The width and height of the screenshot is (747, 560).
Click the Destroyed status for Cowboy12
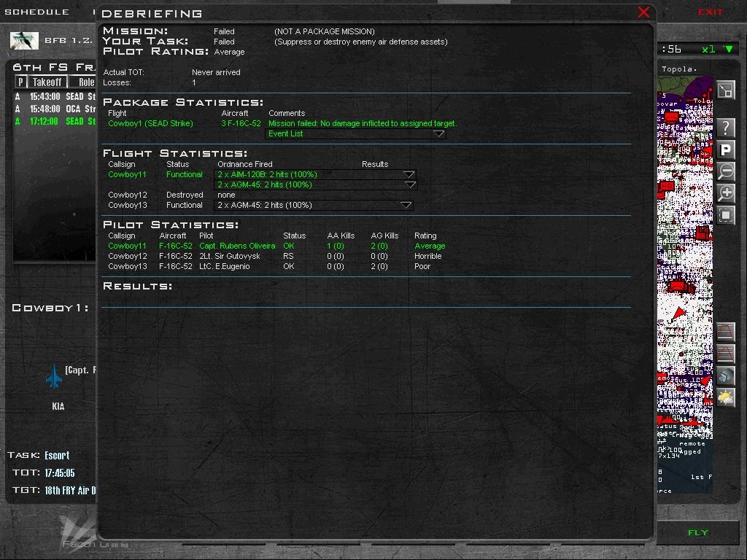[x=185, y=195]
